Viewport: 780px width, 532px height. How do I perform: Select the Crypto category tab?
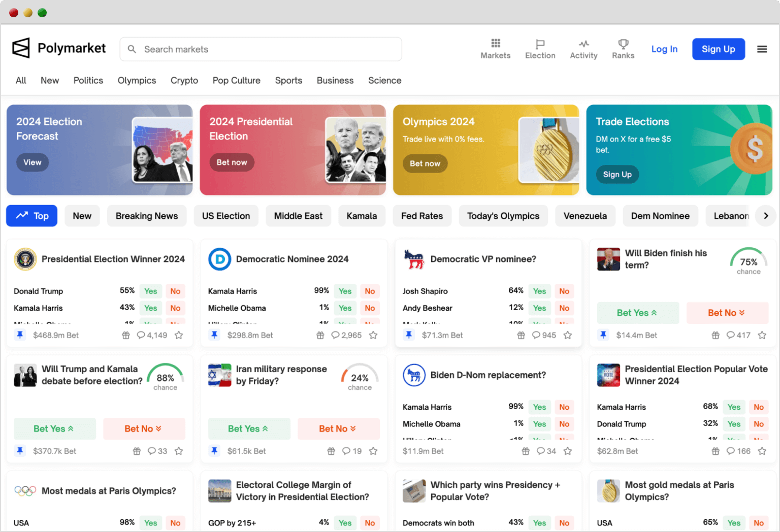point(184,80)
